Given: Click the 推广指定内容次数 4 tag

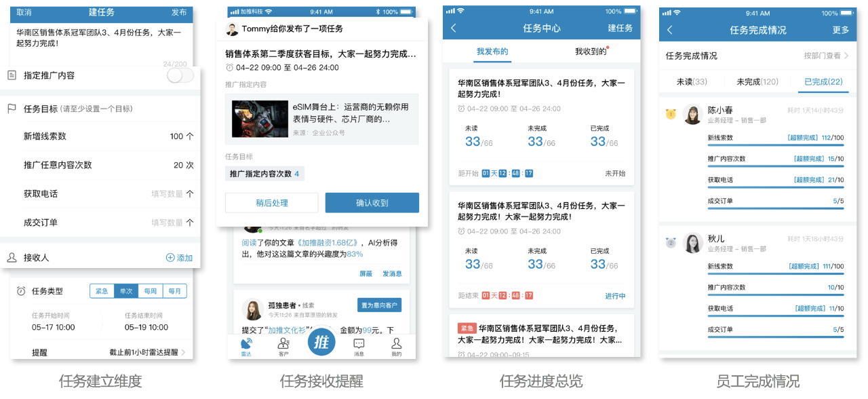Looking at the screenshot, I should pyautogui.click(x=264, y=174).
